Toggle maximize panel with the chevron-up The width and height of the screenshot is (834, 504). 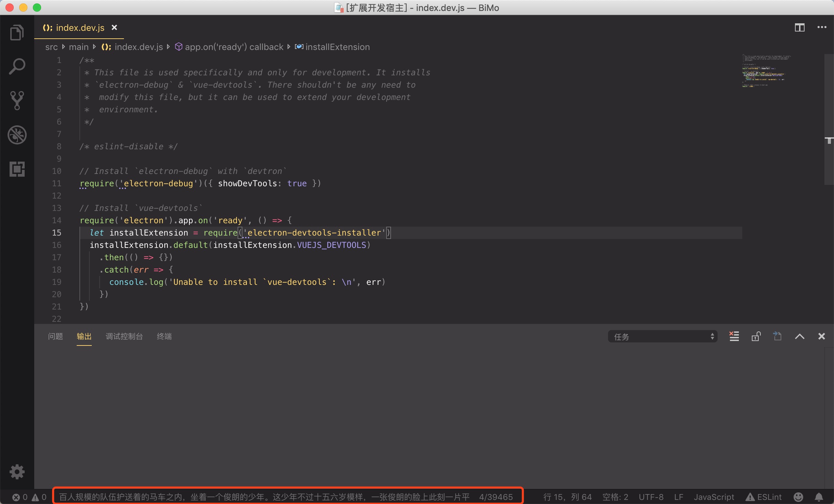799,336
